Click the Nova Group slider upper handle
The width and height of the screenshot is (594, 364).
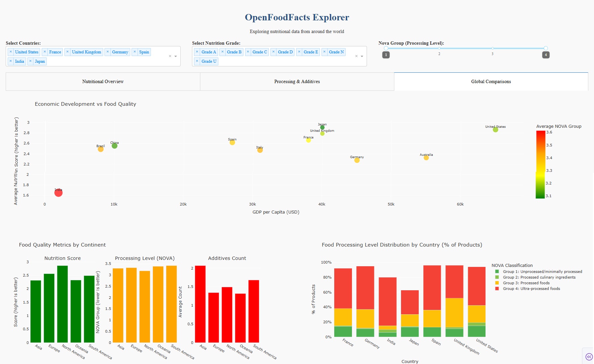546,48
